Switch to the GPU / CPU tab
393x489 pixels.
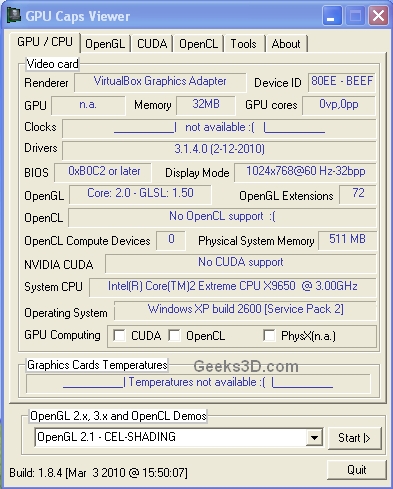click(x=45, y=42)
